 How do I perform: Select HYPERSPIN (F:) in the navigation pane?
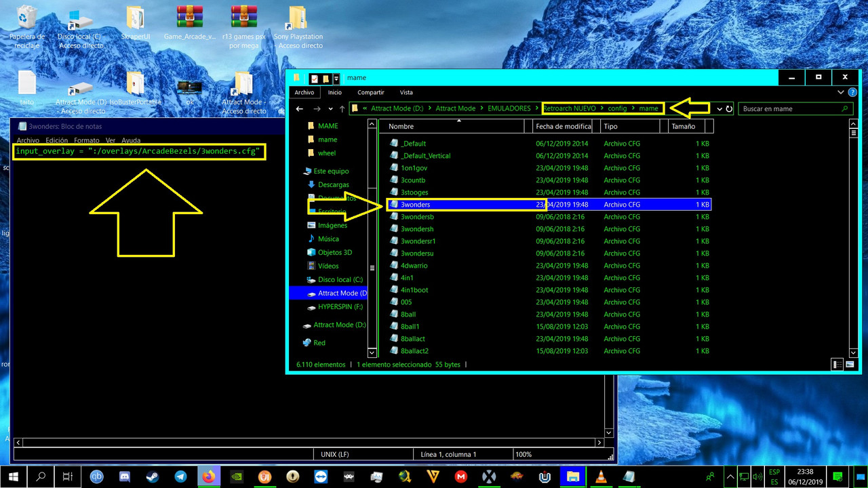click(x=340, y=306)
